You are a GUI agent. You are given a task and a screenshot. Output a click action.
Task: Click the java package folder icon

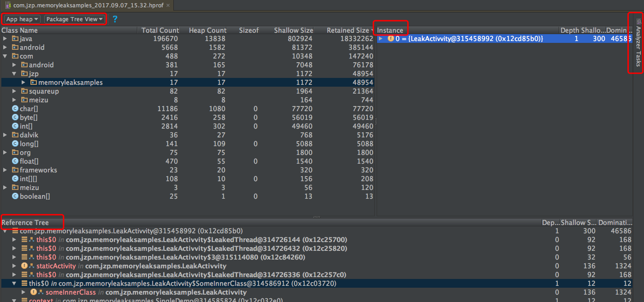15,39
